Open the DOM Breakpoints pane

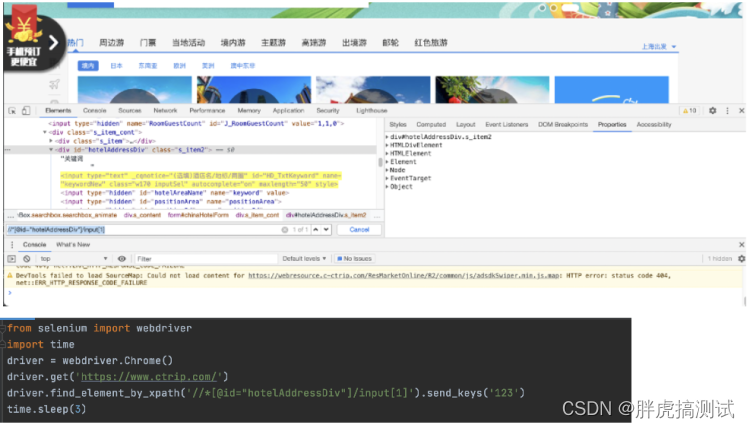(x=562, y=125)
